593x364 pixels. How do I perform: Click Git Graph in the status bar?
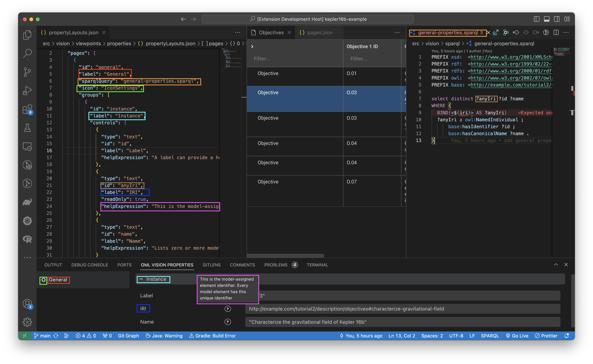(128, 336)
